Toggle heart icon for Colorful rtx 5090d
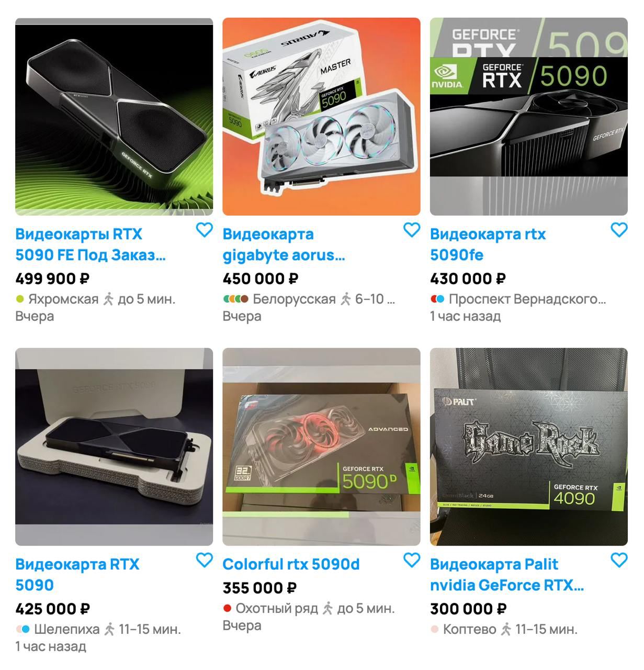644x670 pixels. (x=412, y=560)
